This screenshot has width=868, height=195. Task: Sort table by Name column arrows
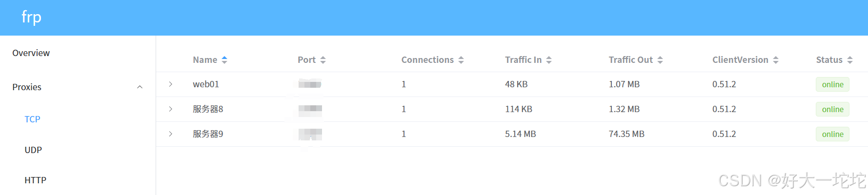click(224, 60)
